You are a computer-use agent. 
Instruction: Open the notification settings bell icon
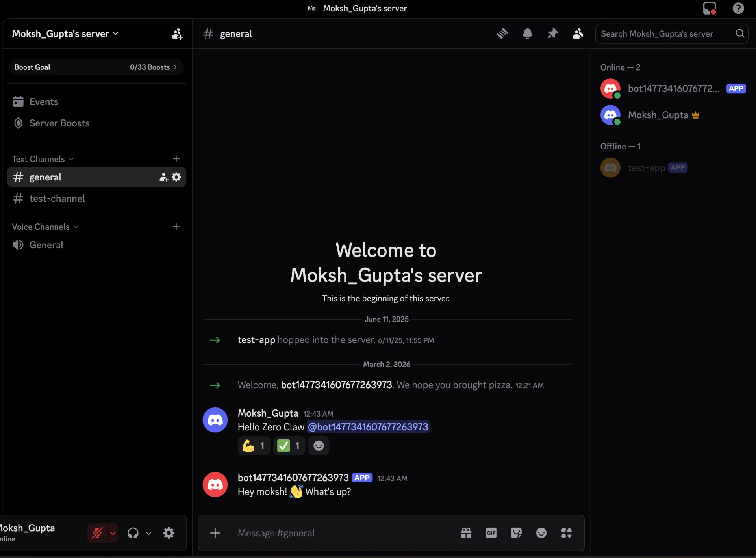[x=528, y=33]
